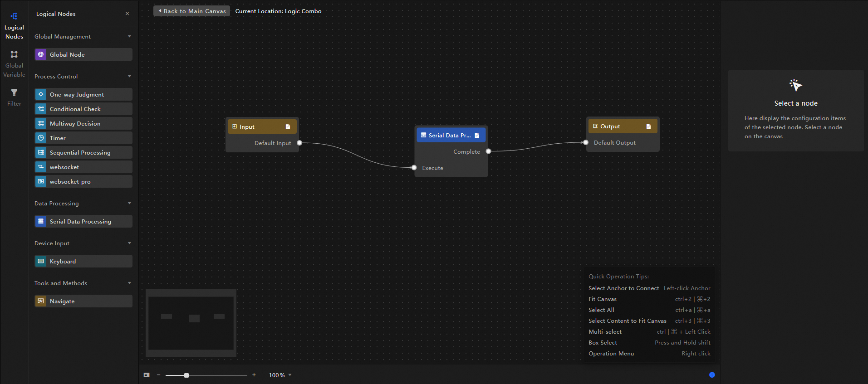Click the Navigate node icon
Image resolution: width=868 pixels, height=384 pixels.
(x=41, y=301)
